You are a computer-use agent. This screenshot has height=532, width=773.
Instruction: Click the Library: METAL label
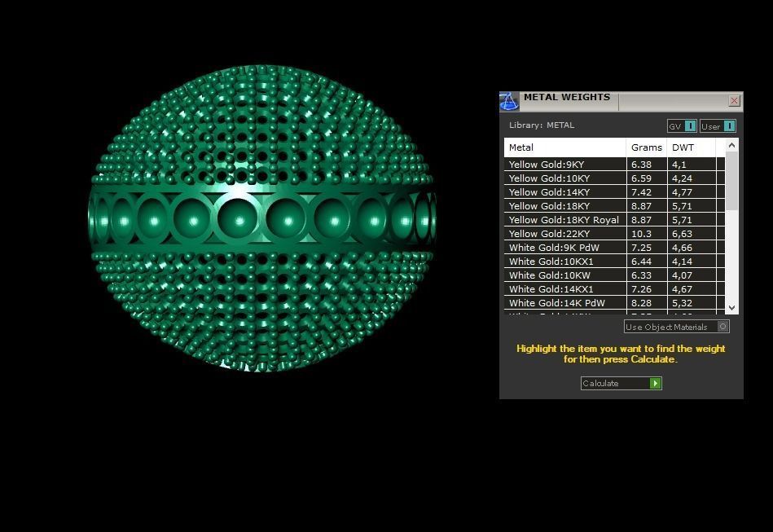[x=542, y=125]
